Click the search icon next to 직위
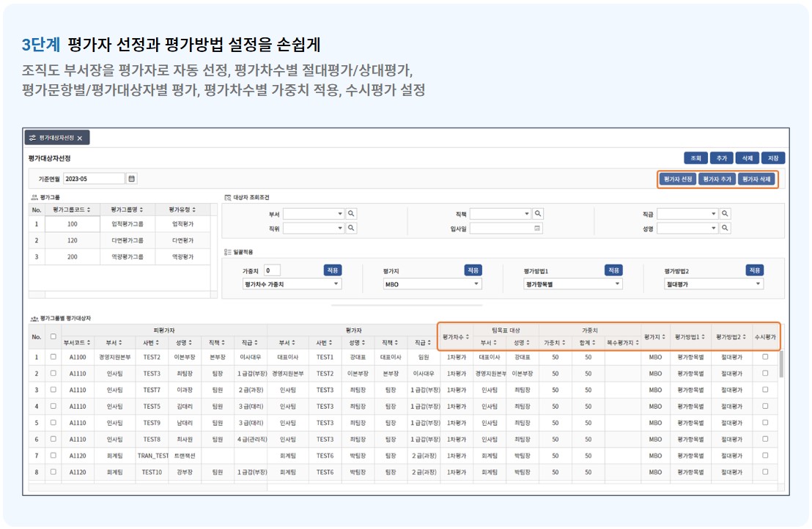Image resolution: width=812 pixels, height=529 pixels. click(x=351, y=228)
